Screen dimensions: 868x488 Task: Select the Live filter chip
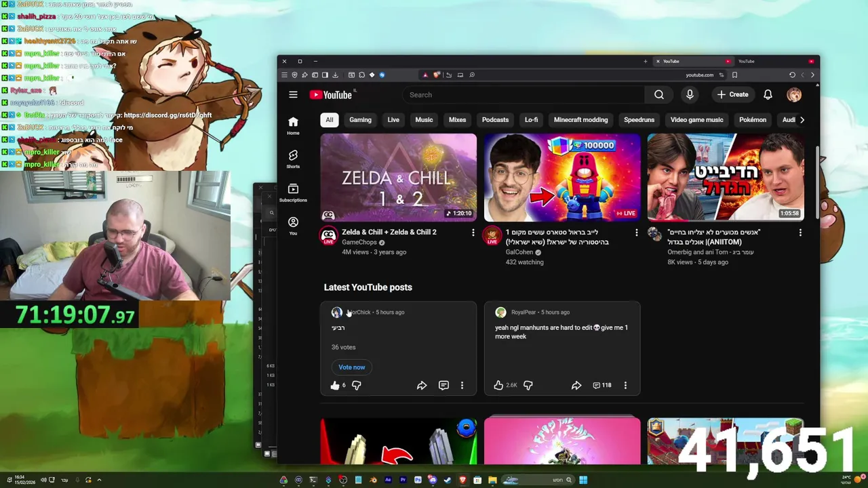[x=393, y=120]
